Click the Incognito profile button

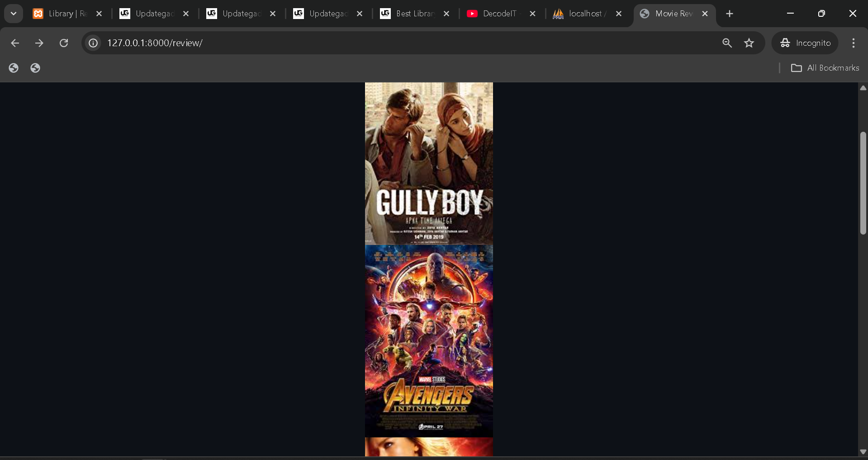(805, 43)
